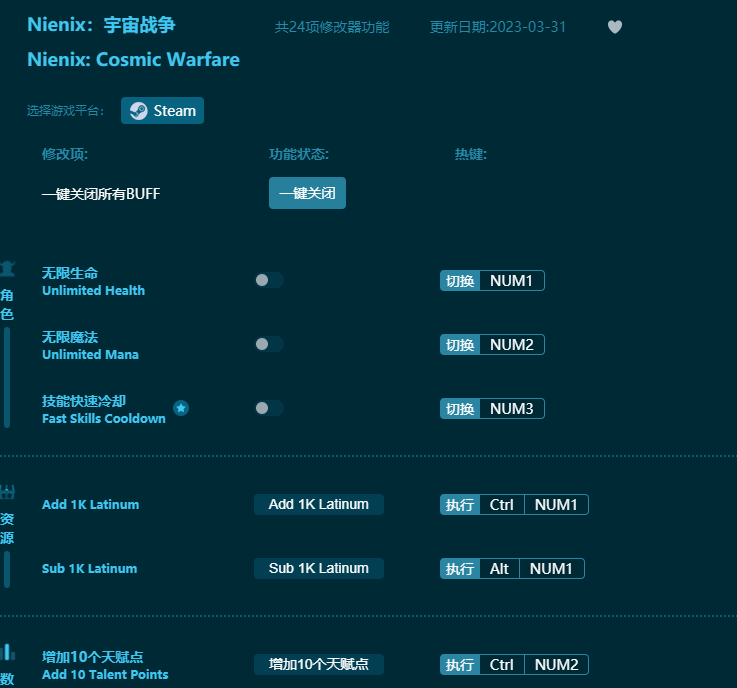
Task: Click the 功能状态 column header
Action: [x=299, y=154]
